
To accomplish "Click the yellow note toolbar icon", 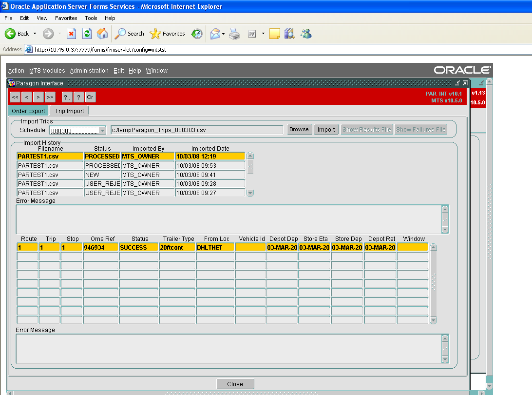I will [x=274, y=34].
